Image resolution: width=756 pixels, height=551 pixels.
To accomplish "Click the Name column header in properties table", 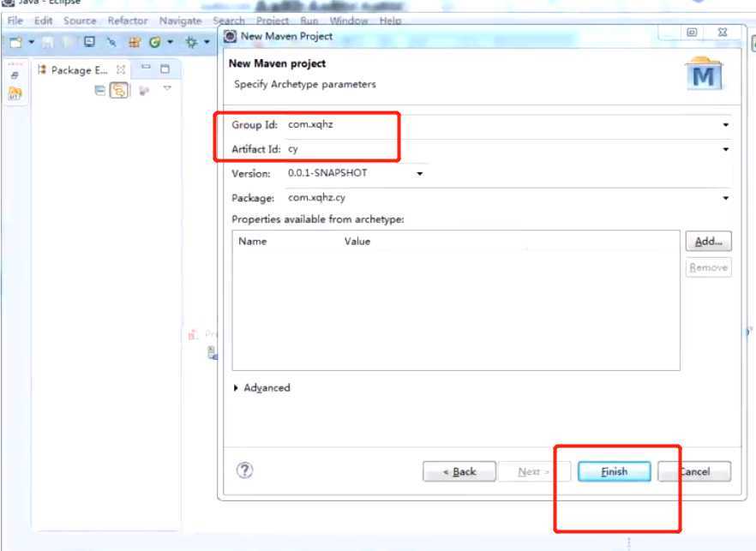I will point(252,242).
